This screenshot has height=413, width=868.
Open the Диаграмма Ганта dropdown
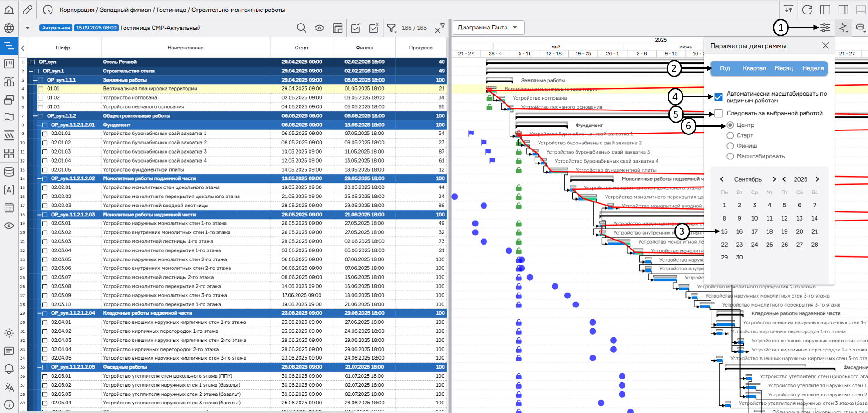click(x=488, y=28)
